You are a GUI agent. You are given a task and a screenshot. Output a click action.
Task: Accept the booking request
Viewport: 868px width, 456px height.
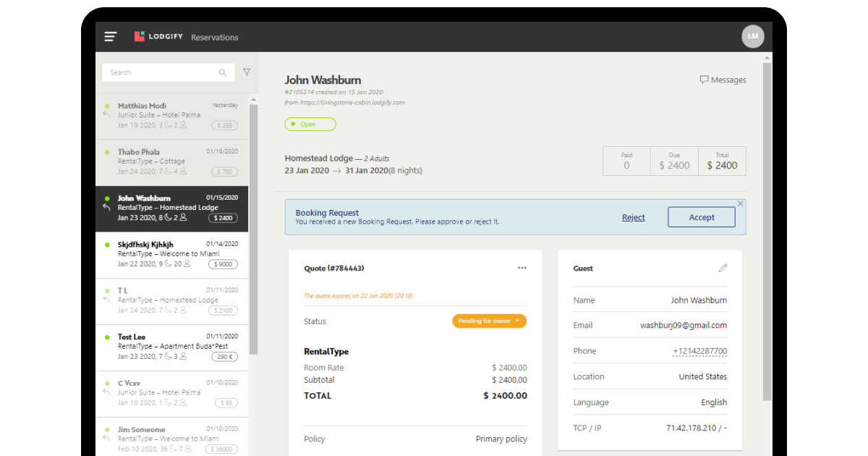point(702,217)
